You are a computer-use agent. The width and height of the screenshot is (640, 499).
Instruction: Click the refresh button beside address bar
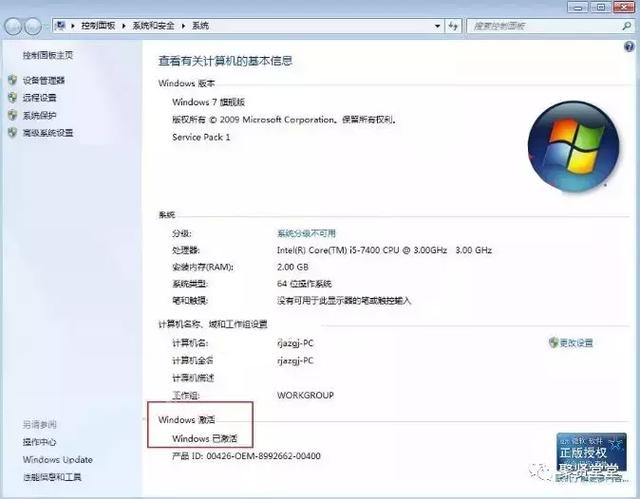pyautogui.click(x=453, y=26)
